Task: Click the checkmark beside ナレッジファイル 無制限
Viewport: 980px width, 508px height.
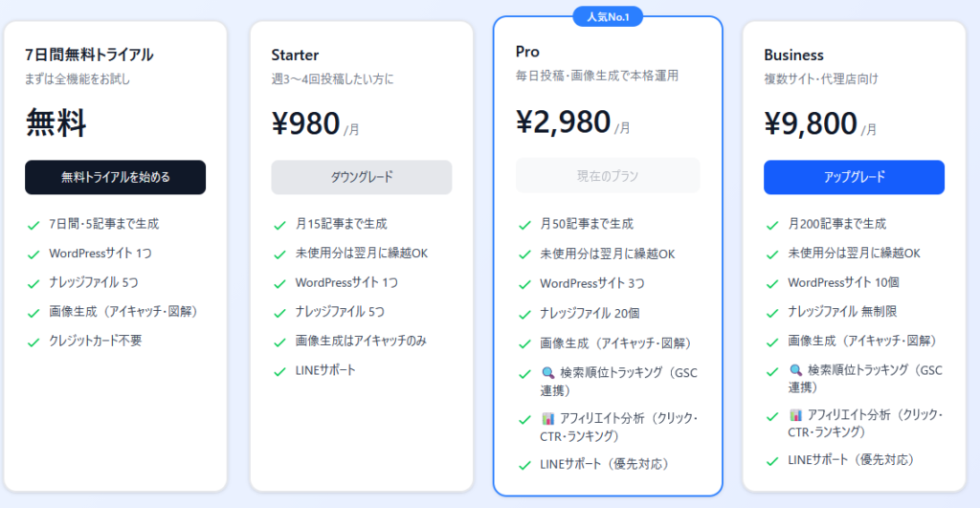Action: [772, 313]
